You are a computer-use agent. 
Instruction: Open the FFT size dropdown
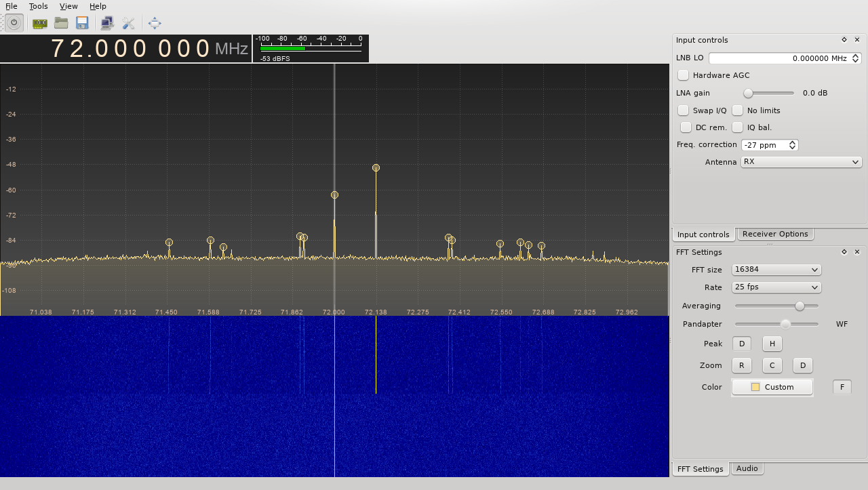(776, 269)
